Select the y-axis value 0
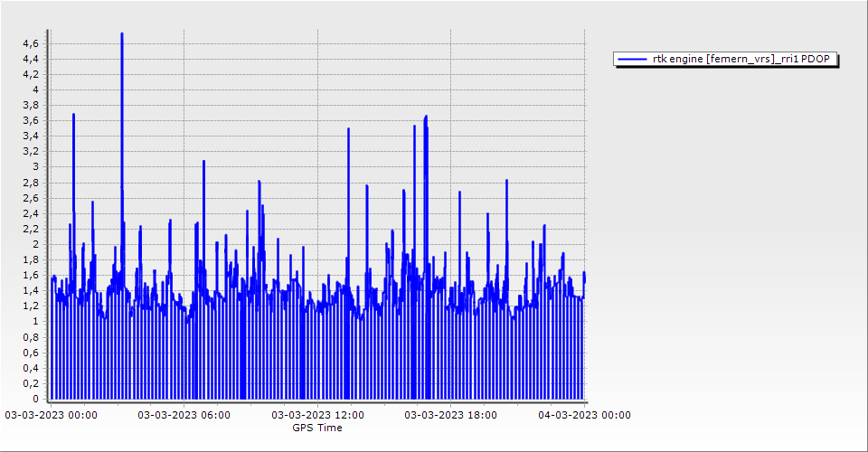The width and height of the screenshot is (868, 452). [x=35, y=399]
